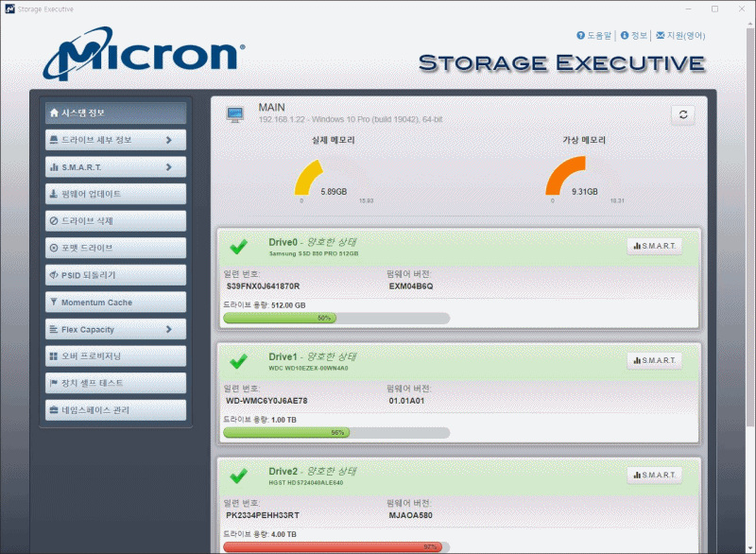Expand the S.M.A.R.T. sidebar chevron
This screenshot has height=554, width=756.
[169, 166]
